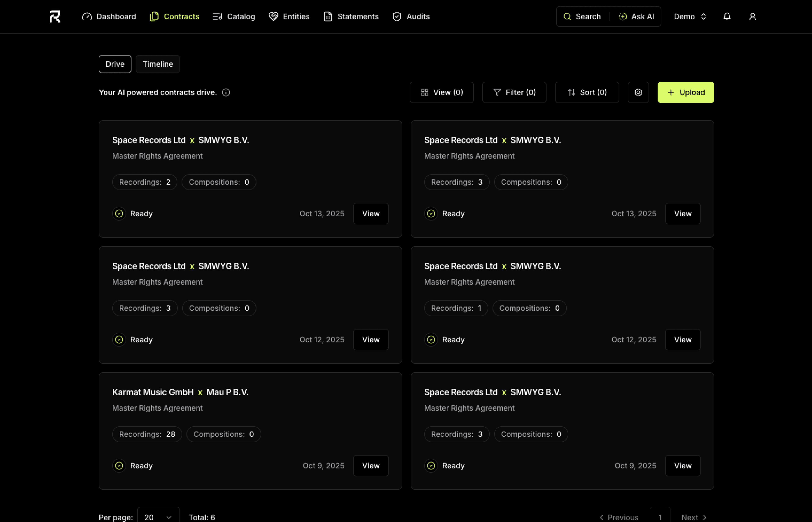Viewport: 812px width, 522px height.
Task: Open notifications via the bell icon
Action: tap(727, 16)
